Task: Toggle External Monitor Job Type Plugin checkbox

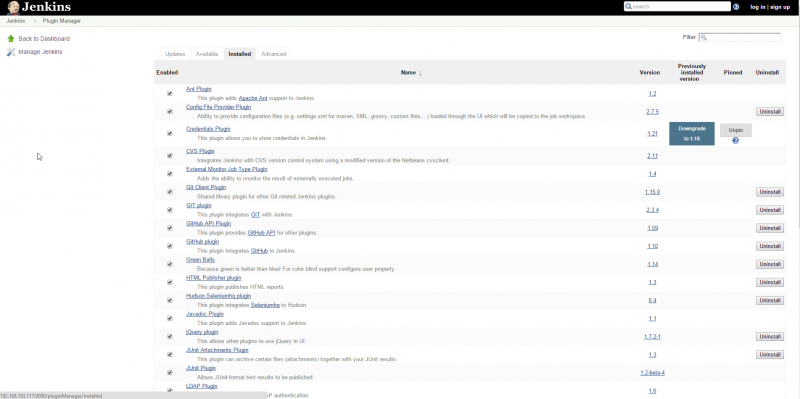Action: pos(170,174)
